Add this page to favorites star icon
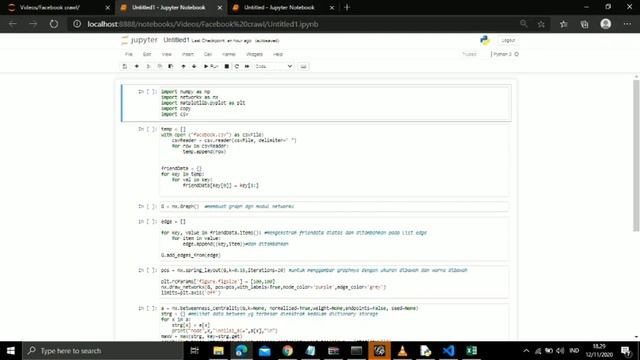640x360 pixels. point(541,24)
